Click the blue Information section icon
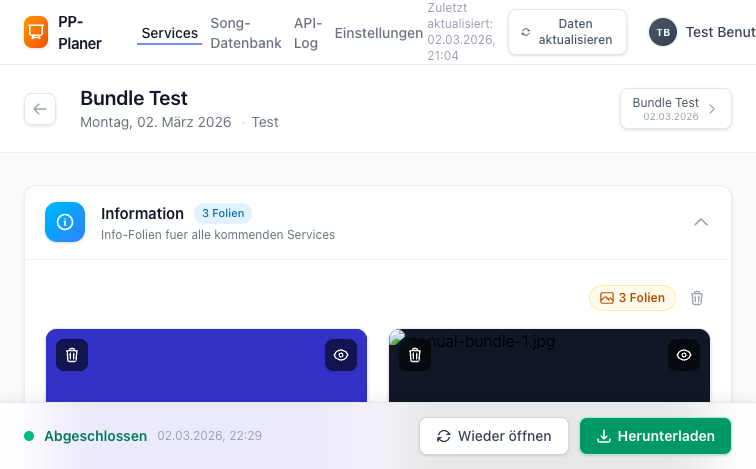Screen dimensions: 756x469 tap(65, 222)
